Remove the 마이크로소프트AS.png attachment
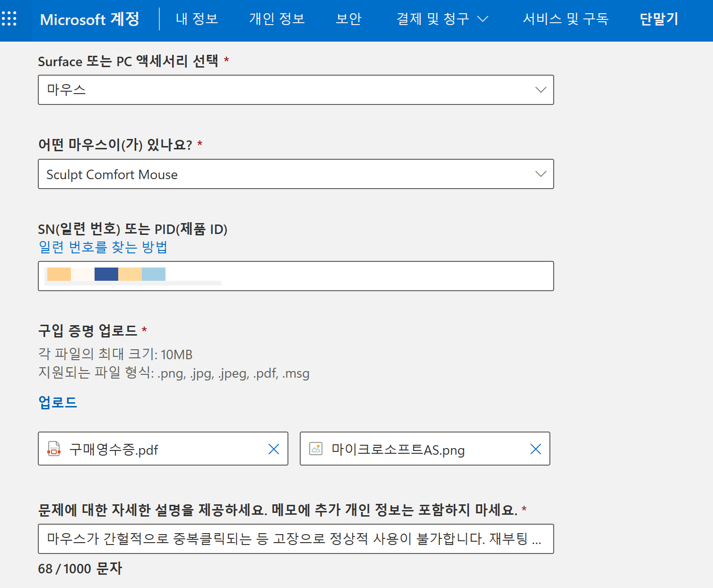 pos(536,449)
